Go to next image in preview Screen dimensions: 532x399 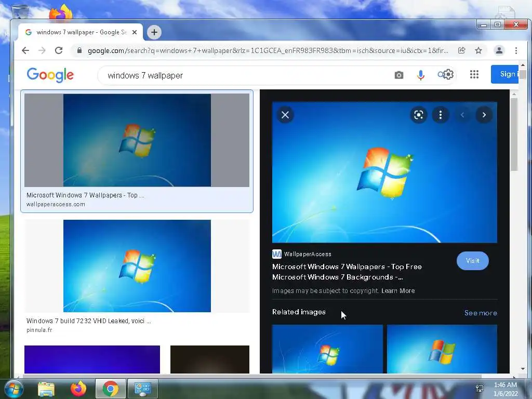click(x=484, y=115)
